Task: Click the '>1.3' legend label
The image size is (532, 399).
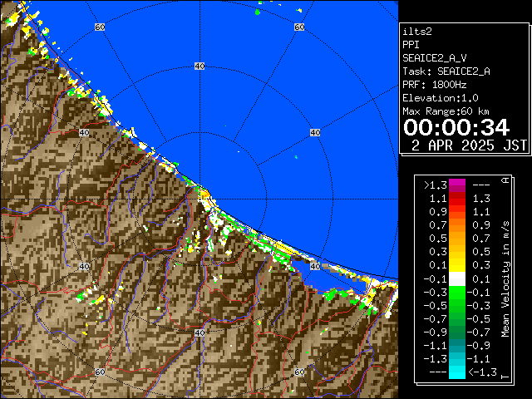Action: pyautogui.click(x=436, y=185)
